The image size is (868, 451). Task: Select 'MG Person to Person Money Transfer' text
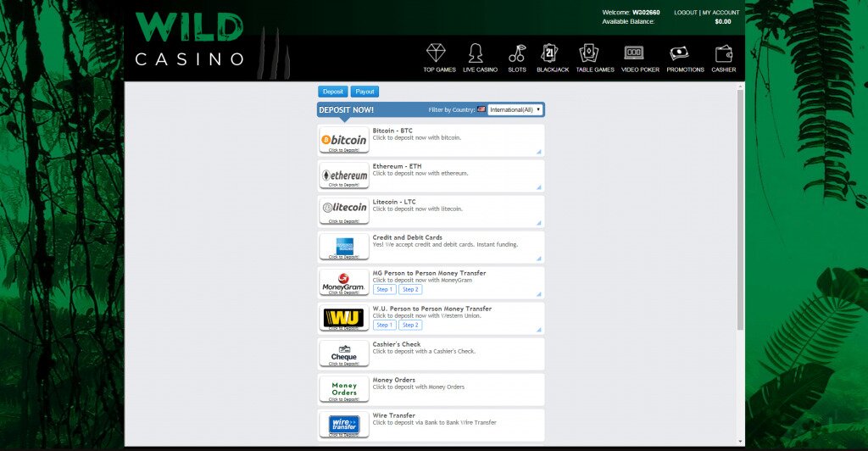429,273
